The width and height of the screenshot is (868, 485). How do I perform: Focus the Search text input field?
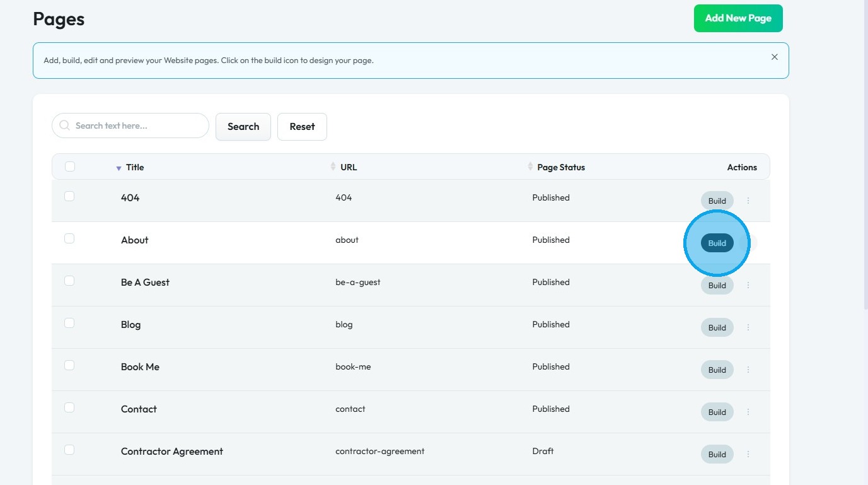(x=139, y=126)
